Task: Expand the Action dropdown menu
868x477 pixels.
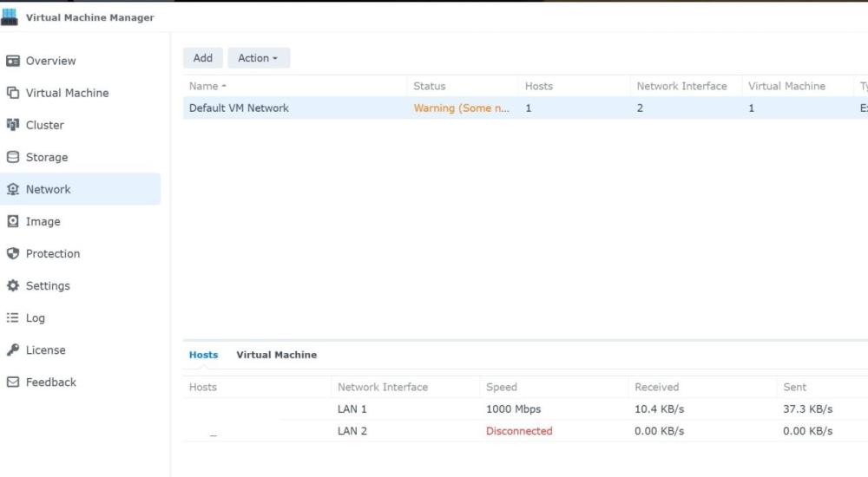Action: click(x=258, y=58)
